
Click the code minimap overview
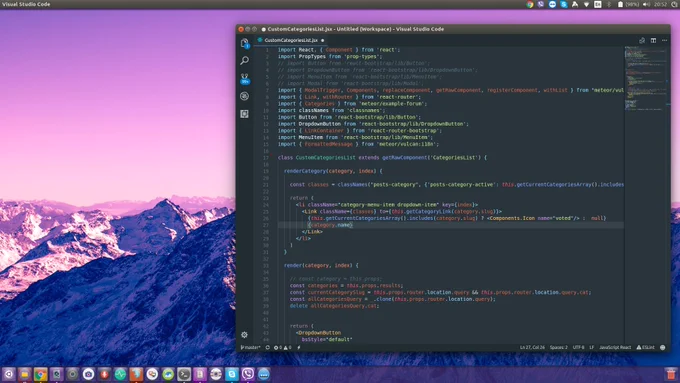[x=646, y=78]
